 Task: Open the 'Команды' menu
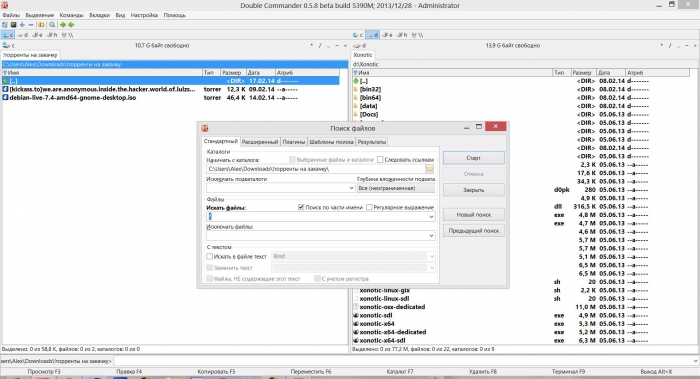tap(71, 15)
